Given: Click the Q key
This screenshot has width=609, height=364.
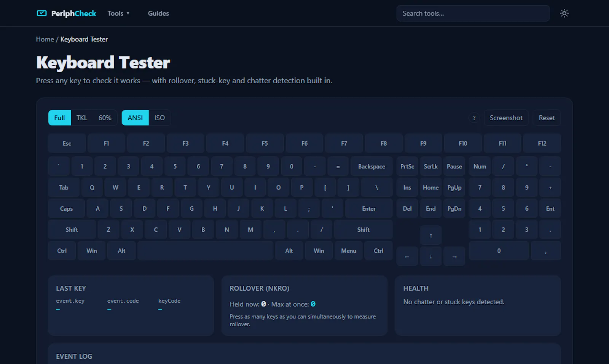Looking at the screenshot, I should click(x=92, y=188).
